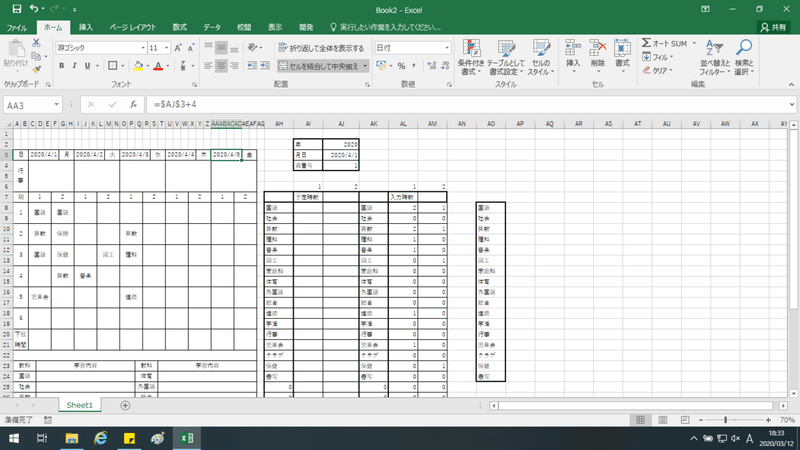Toggle center horizontal alignment
Image resolution: width=800 pixels, height=450 pixels.
tap(221, 66)
